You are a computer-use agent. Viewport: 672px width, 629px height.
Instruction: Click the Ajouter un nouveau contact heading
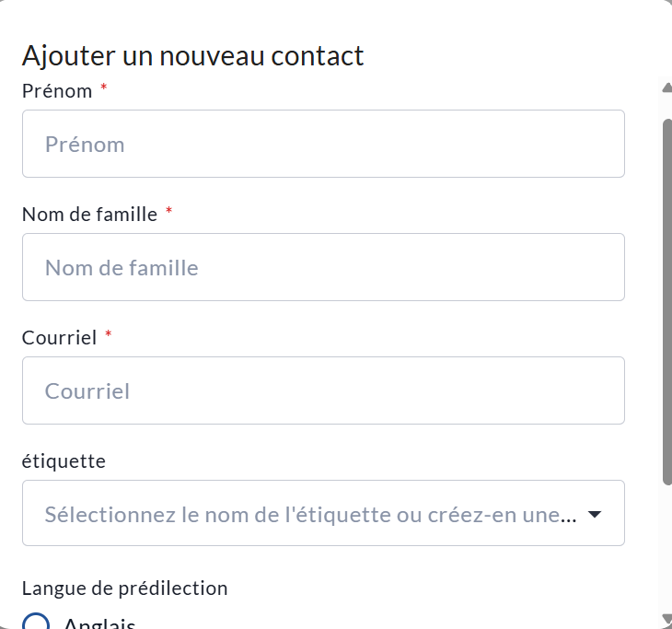click(193, 56)
